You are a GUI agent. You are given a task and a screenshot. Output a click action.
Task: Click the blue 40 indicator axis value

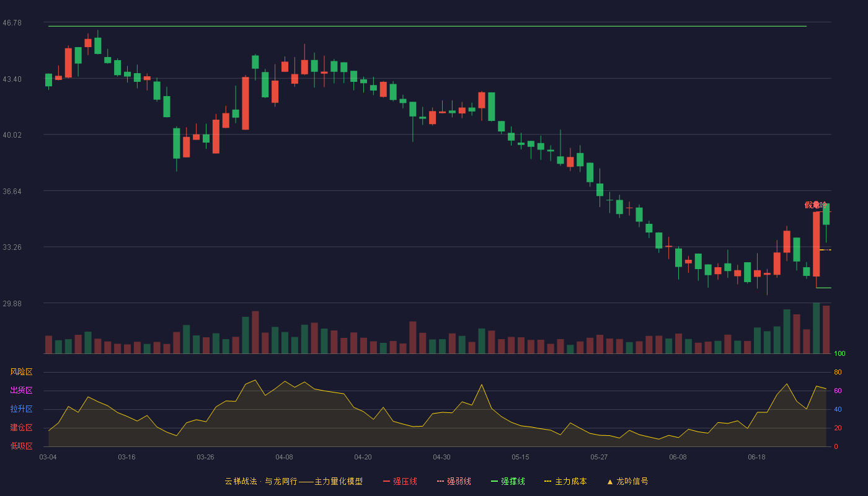(838, 409)
